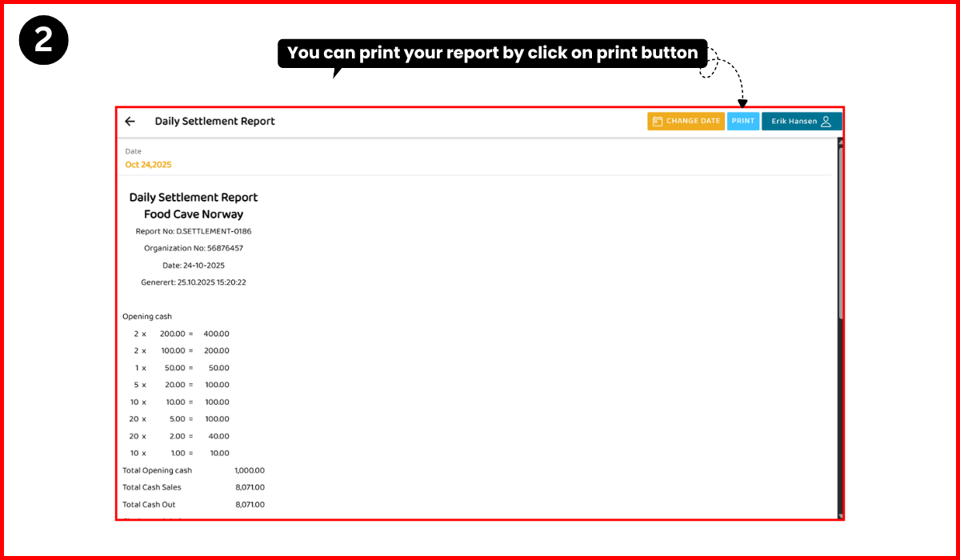Click the back arrow icon

pos(130,122)
